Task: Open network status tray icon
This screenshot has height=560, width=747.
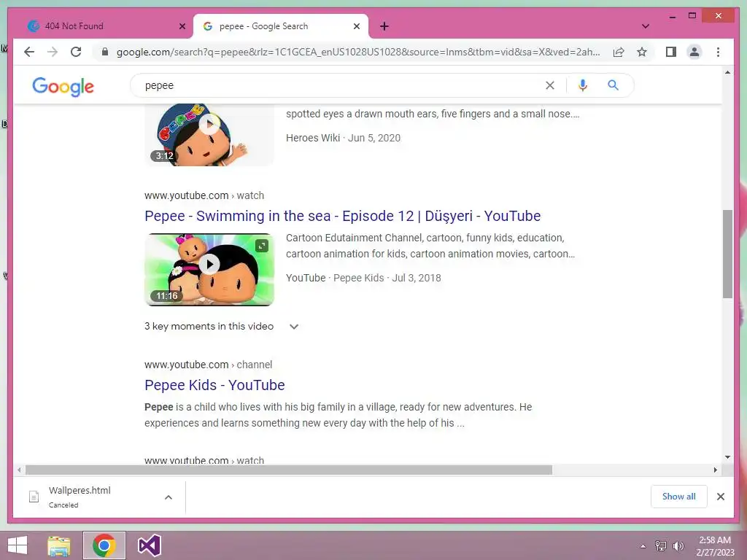Action: 661,546
